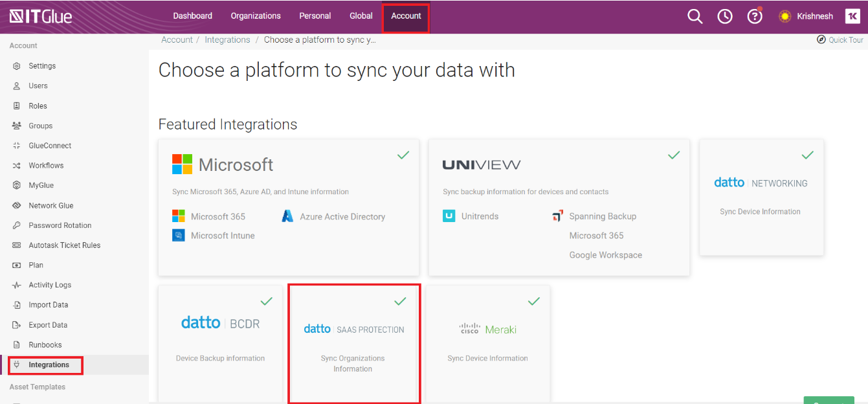Click the Google Workspace text
Viewport: 868px width, 404px height.
click(606, 255)
